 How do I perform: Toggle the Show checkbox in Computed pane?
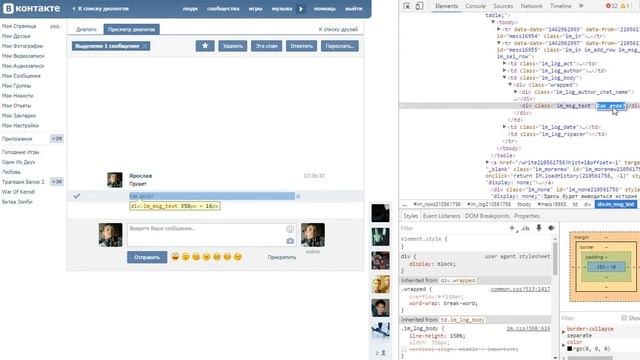pos(624,318)
